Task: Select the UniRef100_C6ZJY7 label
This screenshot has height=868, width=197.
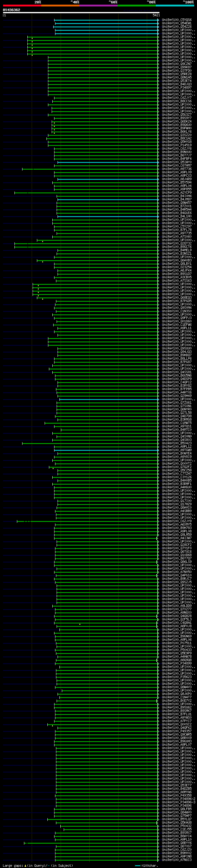Action: coord(176,98)
